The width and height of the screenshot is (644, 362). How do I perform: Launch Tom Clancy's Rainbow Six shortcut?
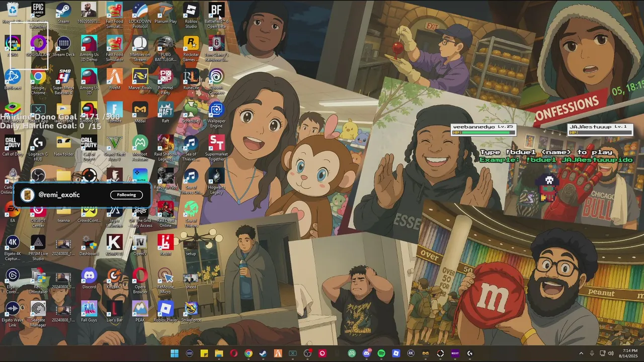(216, 48)
